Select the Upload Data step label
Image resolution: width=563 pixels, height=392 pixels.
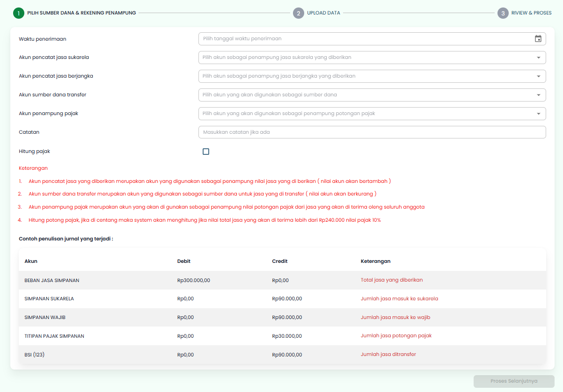click(323, 13)
